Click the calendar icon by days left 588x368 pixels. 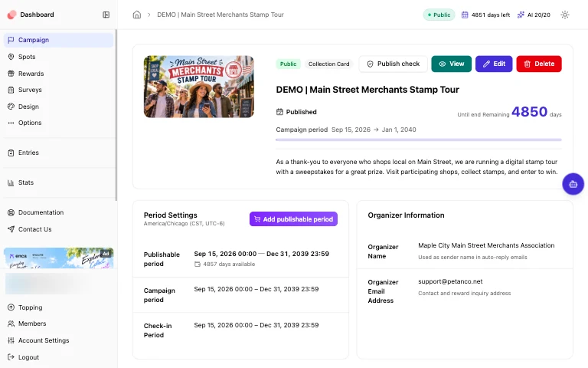(465, 15)
